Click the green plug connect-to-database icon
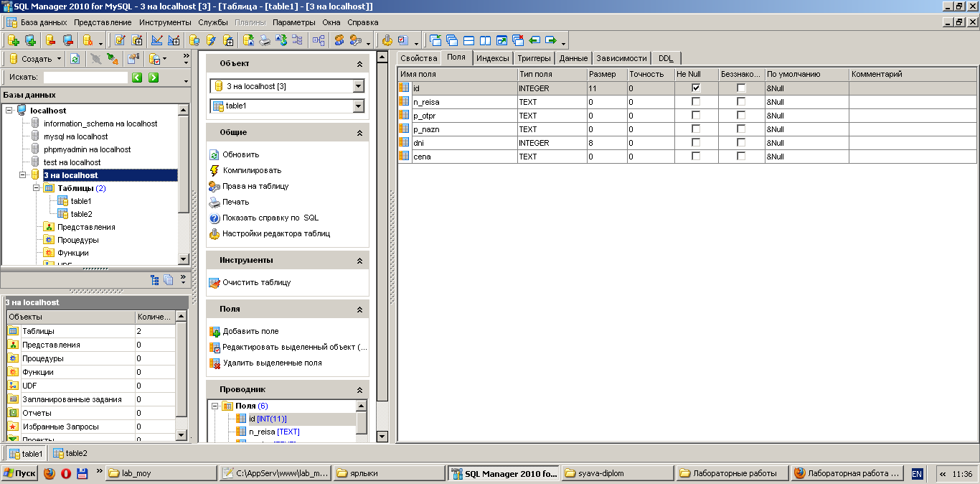Screen dimensions: 980x484 point(112,59)
